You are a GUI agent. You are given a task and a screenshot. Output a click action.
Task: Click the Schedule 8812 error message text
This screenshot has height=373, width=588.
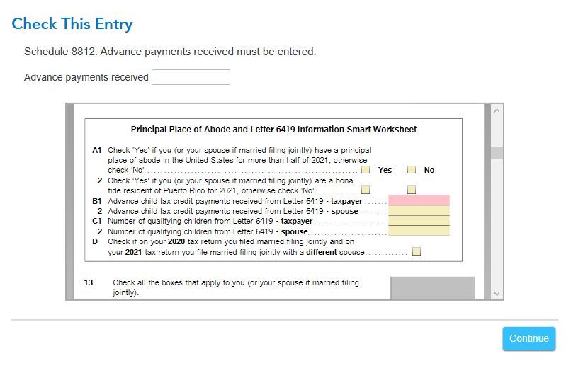click(x=170, y=52)
